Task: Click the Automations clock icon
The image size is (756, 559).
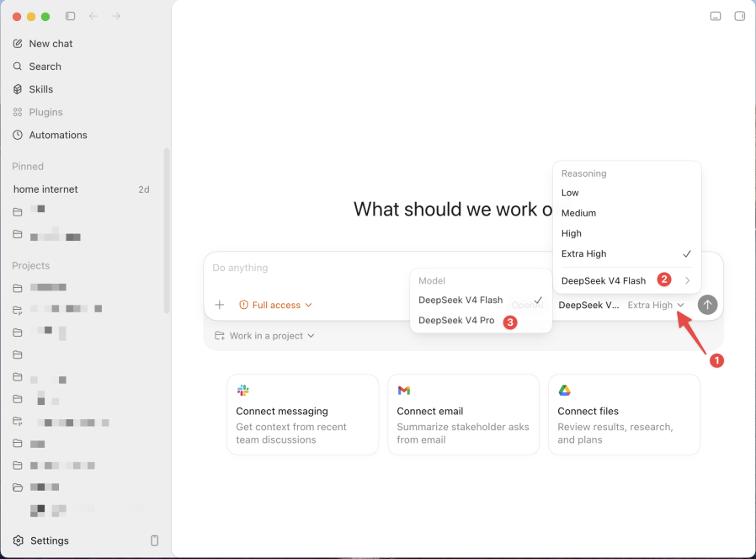Action: pos(18,135)
